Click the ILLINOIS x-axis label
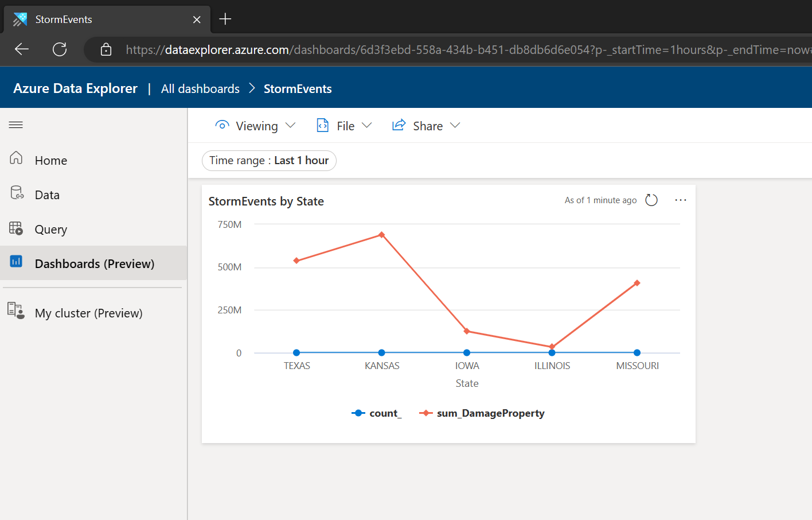 (552, 366)
